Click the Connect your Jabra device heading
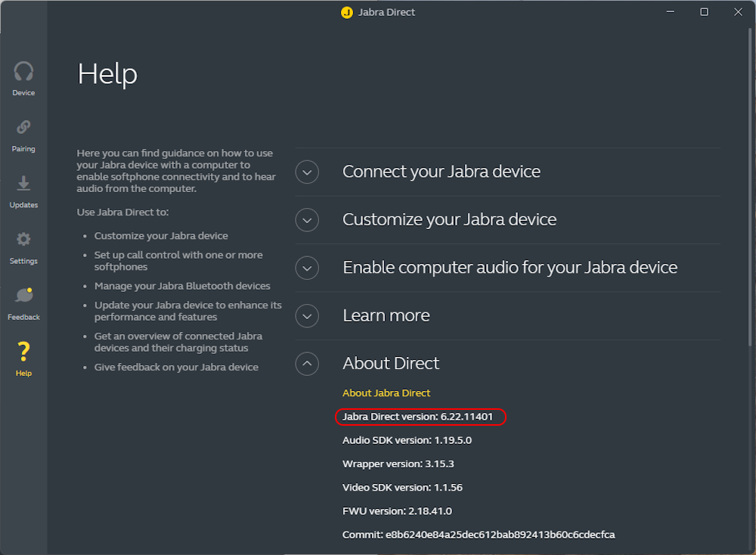The height and width of the screenshot is (555, 756). coord(442,172)
